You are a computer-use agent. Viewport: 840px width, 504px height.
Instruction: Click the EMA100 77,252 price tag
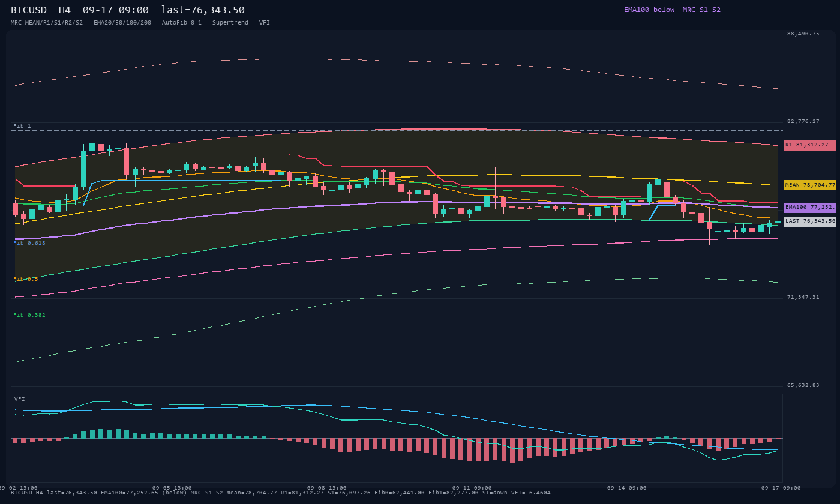pyautogui.click(x=809, y=208)
